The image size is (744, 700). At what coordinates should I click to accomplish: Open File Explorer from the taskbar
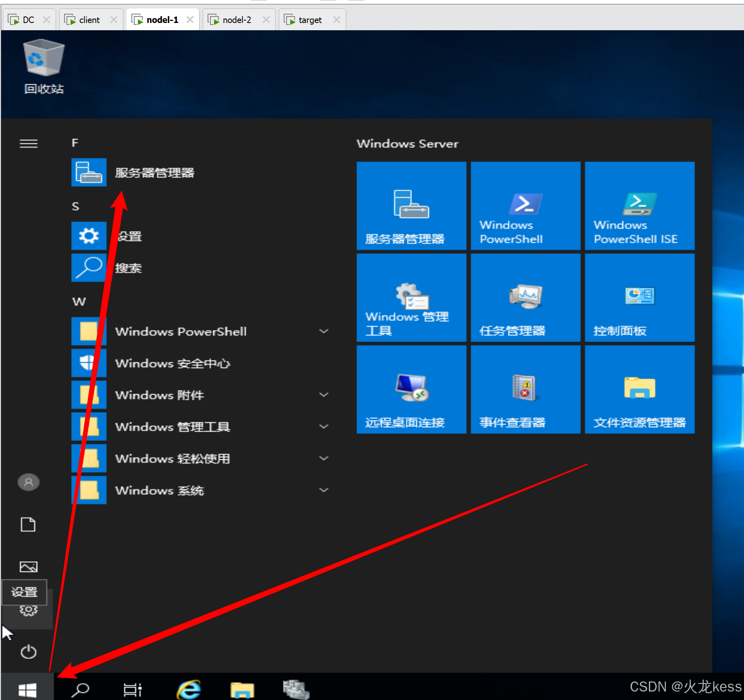(x=242, y=690)
